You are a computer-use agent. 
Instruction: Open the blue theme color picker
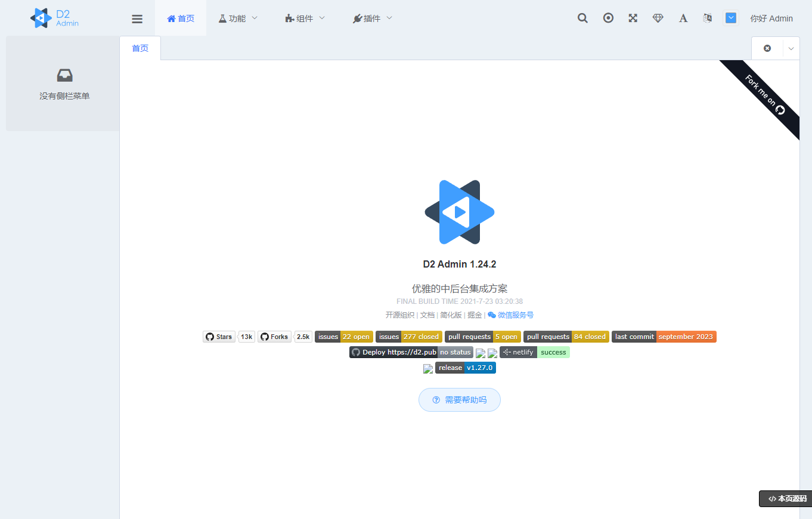coord(731,18)
